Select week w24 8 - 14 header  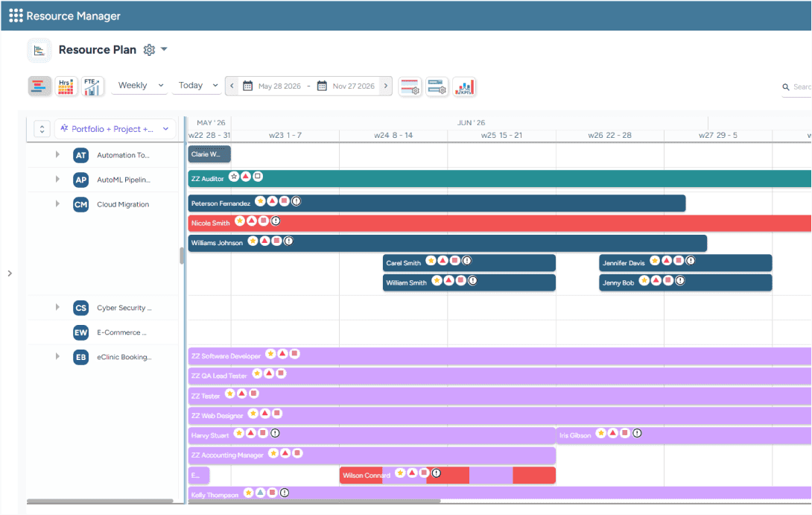(393, 135)
